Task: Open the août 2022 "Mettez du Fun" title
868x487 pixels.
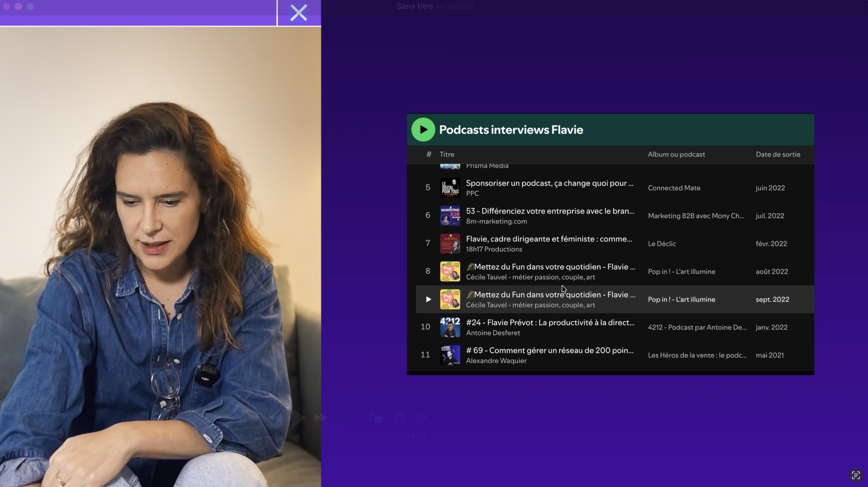Action: 550,267
